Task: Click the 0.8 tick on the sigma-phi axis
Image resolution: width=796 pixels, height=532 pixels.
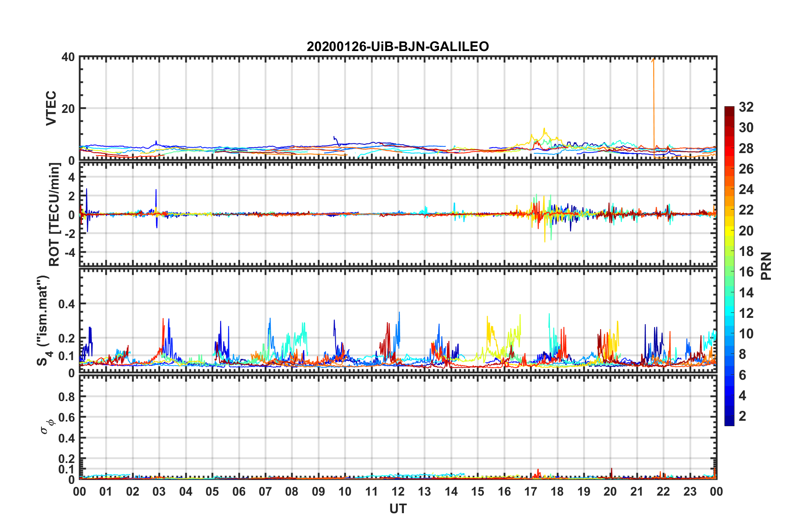Action: click(67, 396)
